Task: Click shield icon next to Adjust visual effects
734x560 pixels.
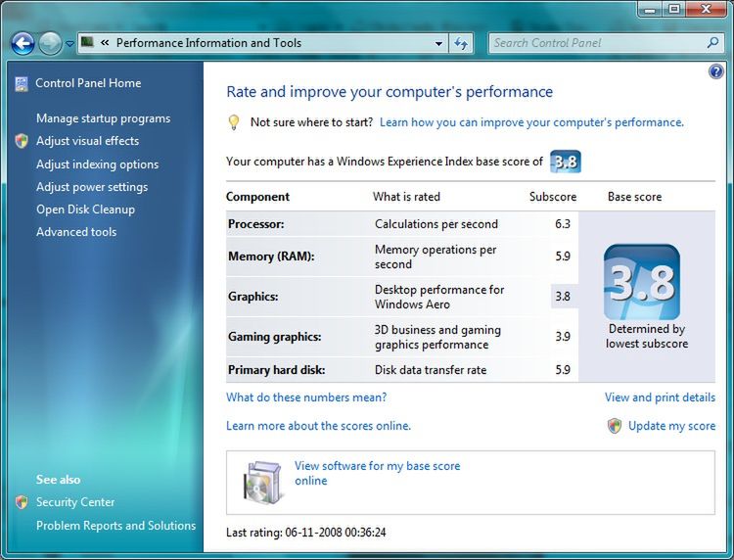Action: [x=22, y=141]
